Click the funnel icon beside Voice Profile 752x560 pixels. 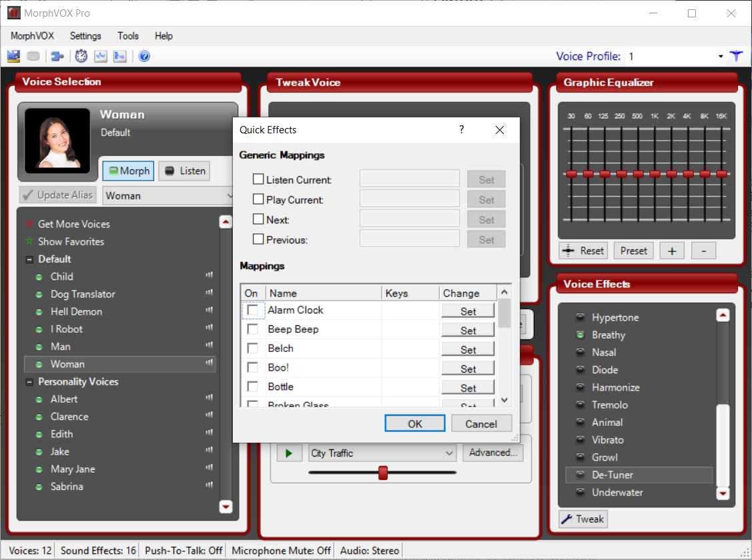(736, 57)
